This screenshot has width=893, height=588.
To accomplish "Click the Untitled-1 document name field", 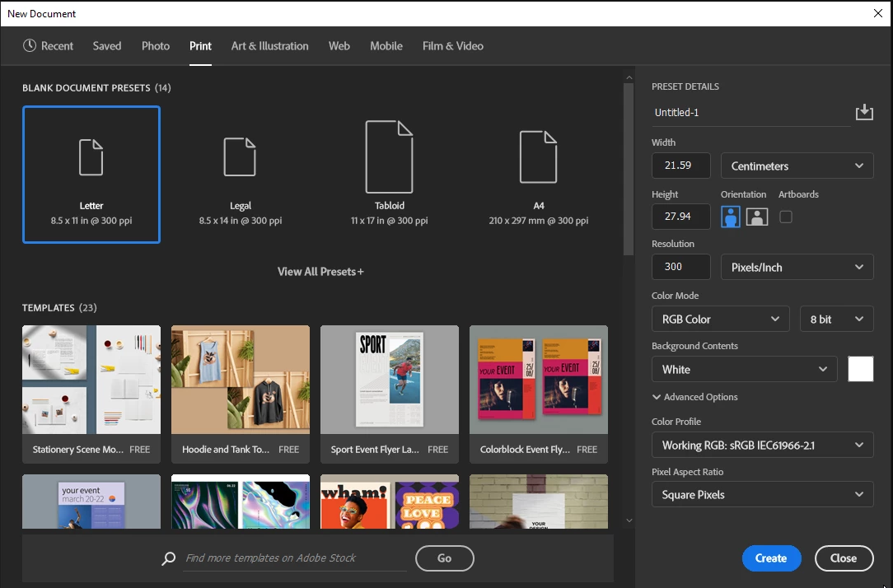I will [x=750, y=113].
